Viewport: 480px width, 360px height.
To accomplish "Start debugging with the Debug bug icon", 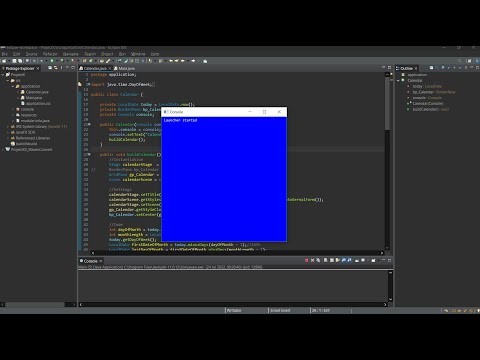I will pos(41,61).
